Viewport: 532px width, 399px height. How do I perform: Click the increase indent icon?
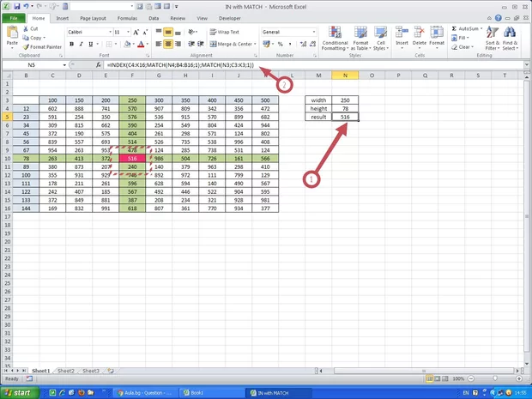click(x=201, y=44)
